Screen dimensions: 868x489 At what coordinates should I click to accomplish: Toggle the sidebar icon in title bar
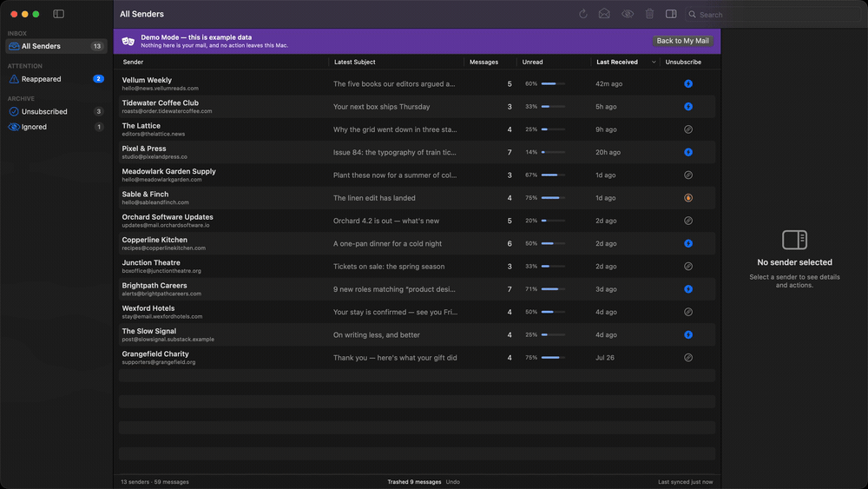(x=59, y=14)
